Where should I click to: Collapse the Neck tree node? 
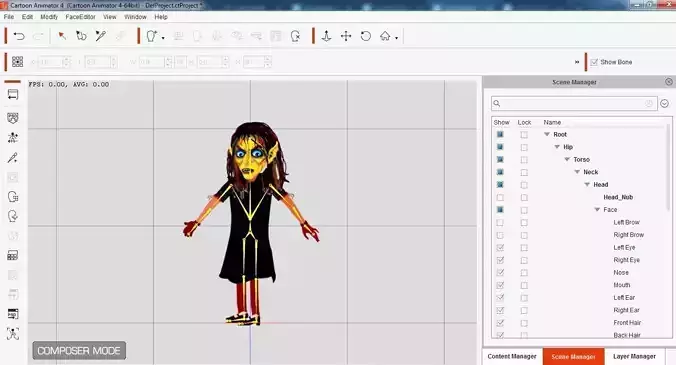[x=577, y=172]
